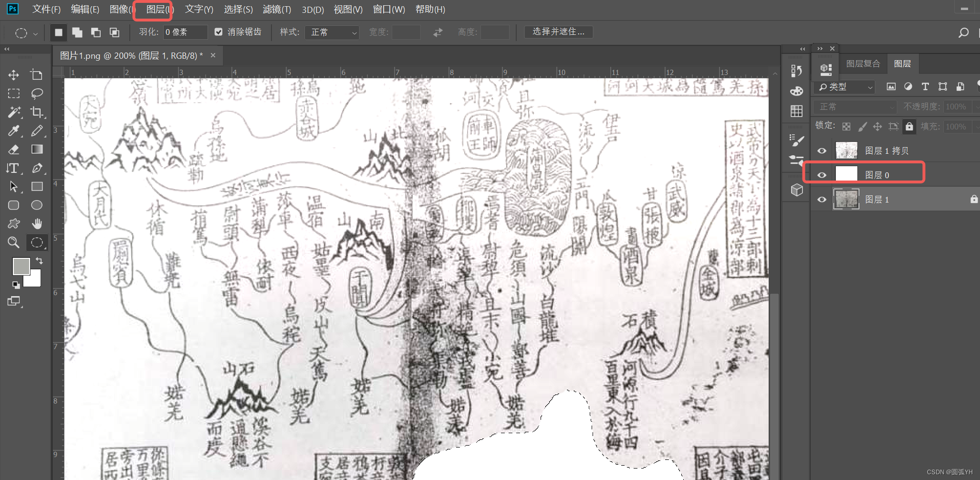The height and width of the screenshot is (480, 980).
Task: Select the Rectangle shape tool
Action: coord(36,186)
